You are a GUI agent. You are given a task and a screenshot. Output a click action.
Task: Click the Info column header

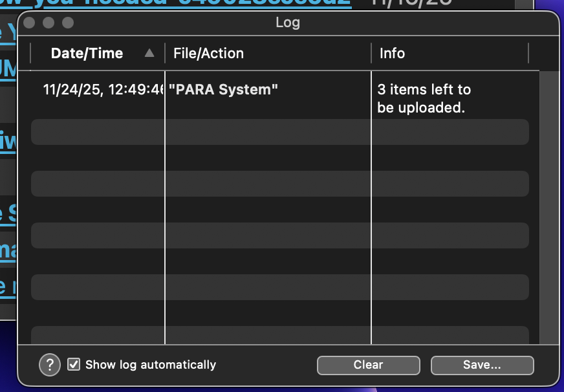[x=392, y=53]
